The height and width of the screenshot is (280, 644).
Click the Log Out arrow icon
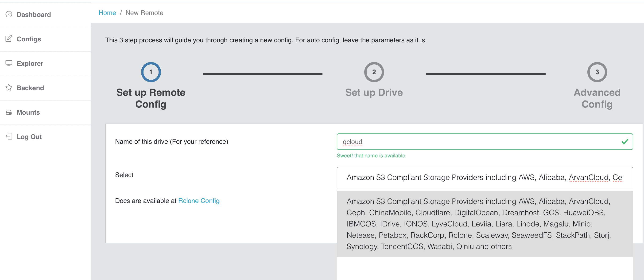tap(9, 136)
